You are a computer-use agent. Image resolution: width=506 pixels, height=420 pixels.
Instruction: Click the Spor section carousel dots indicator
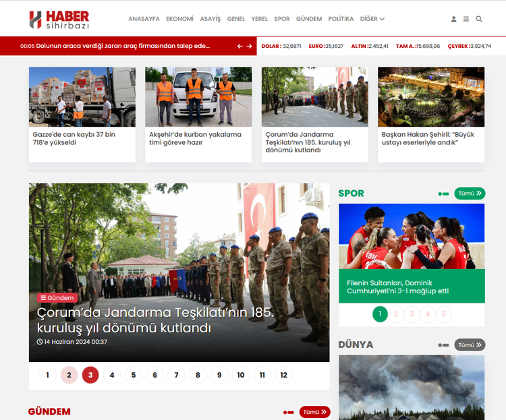(x=443, y=193)
